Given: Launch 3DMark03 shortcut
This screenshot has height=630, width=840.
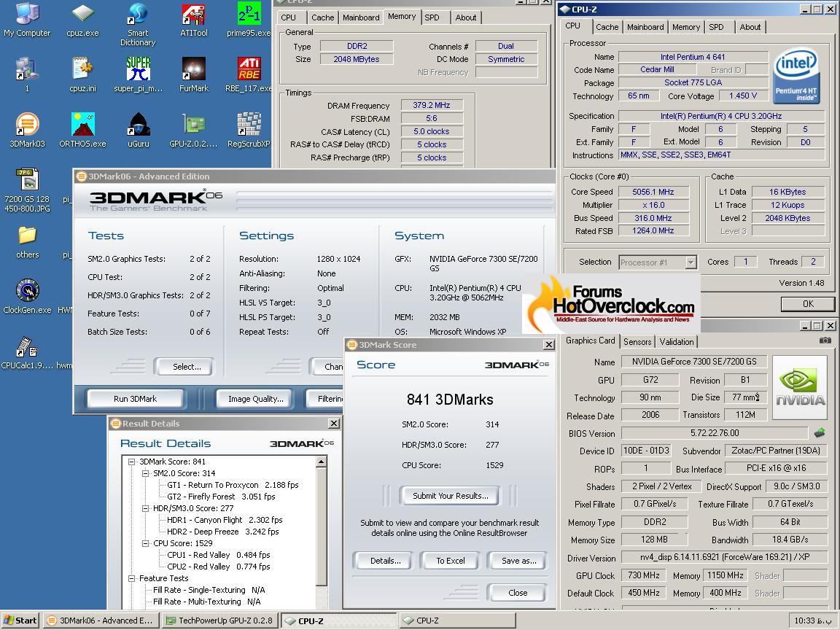Looking at the screenshot, I should (x=27, y=131).
